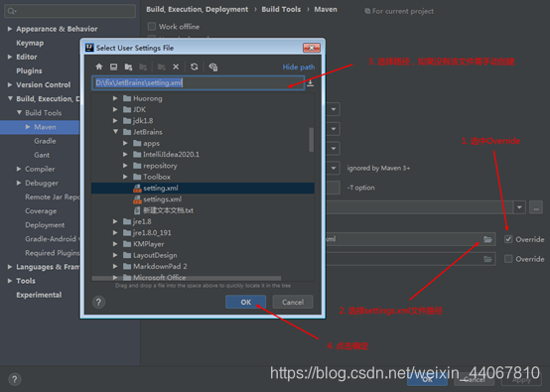This screenshot has height=392, width=550.
Task: Jump to desktop directory in file chooser
Action: [x=113, y=66]
